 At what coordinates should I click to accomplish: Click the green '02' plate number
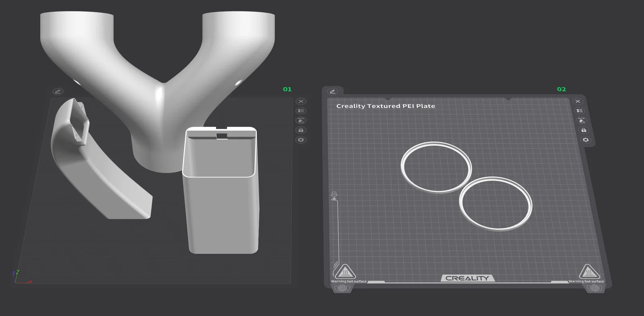561,89
